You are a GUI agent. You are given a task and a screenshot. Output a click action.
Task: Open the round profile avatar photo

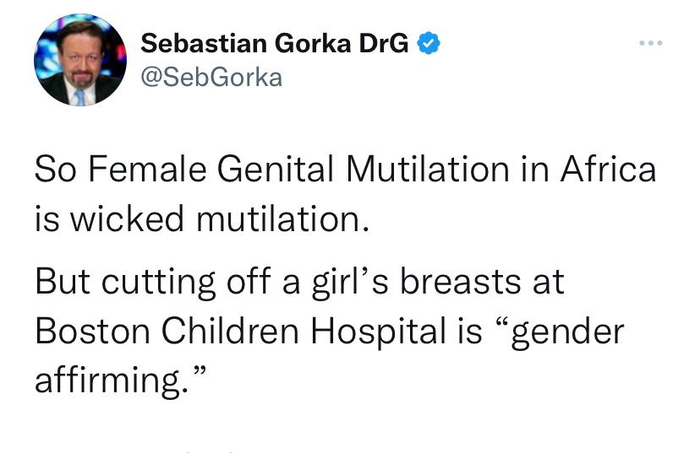81,60
